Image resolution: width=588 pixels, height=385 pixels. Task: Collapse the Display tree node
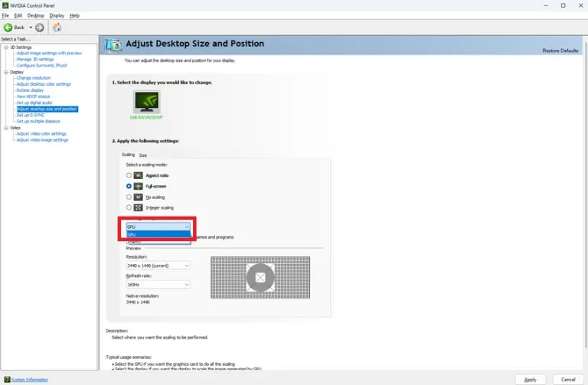(x=6, y=72)
